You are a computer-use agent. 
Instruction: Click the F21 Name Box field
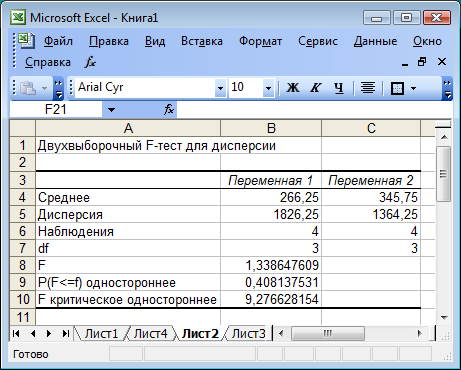point(56,110)
